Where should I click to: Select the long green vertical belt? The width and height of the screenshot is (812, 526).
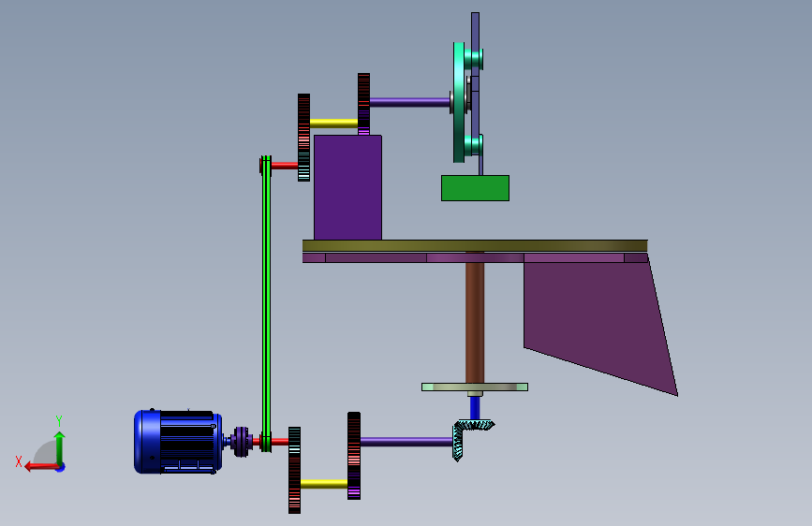[x=266, y=303]
